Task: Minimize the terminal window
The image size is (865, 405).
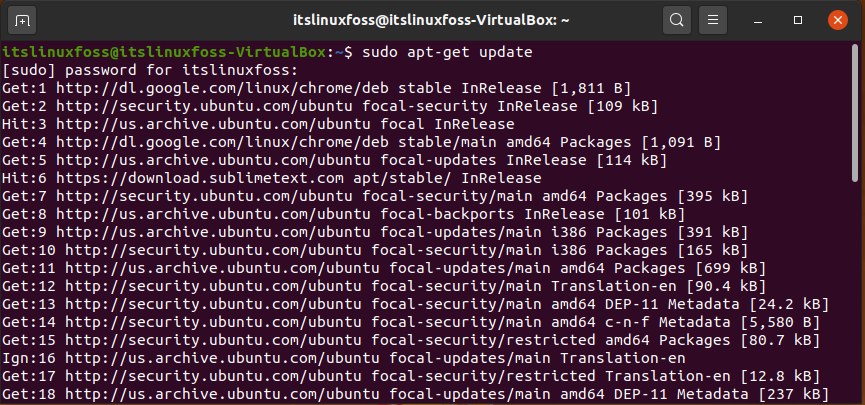Action: 759,21
